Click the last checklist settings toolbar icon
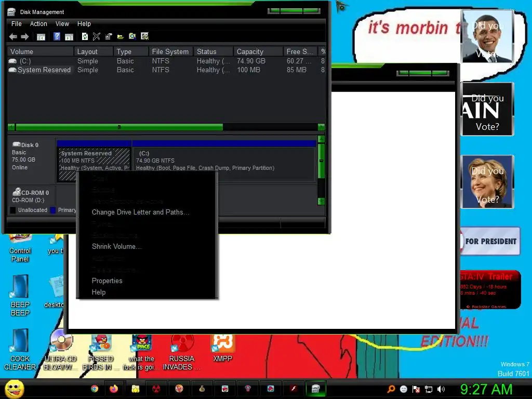Image resolution: width=532 pixels, height=399 pixels. click(x=144, y=36)
